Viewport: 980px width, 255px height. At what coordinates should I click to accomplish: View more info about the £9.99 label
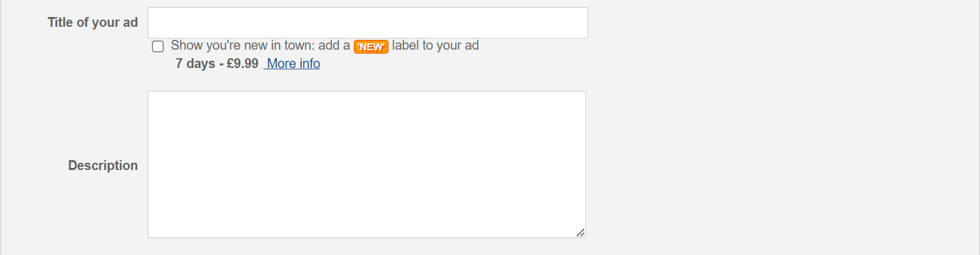click(292, 63)
